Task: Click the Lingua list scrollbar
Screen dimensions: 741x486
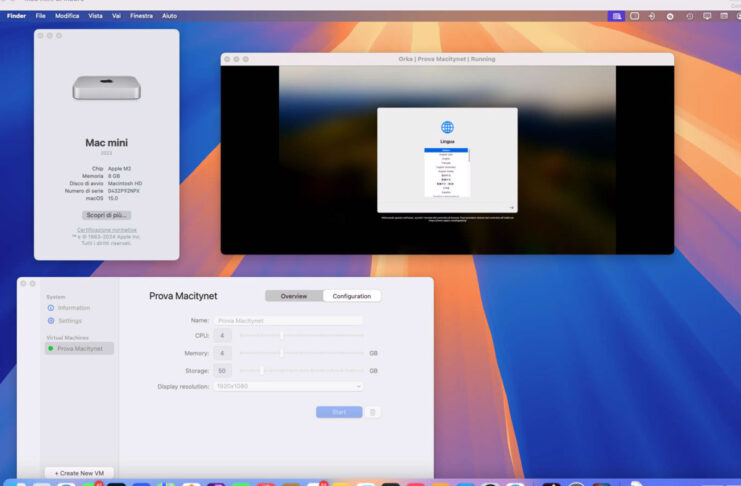Action: tap(469, 155)
